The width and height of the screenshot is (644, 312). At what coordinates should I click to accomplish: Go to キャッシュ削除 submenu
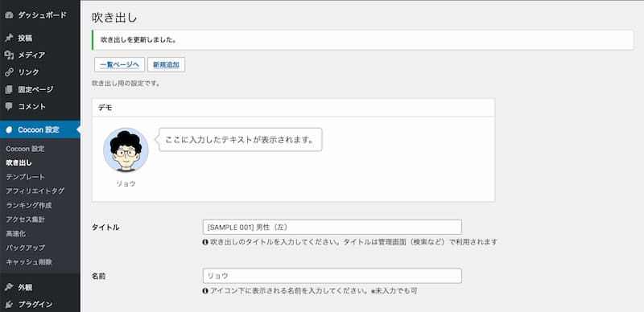(x=29, y=262)
